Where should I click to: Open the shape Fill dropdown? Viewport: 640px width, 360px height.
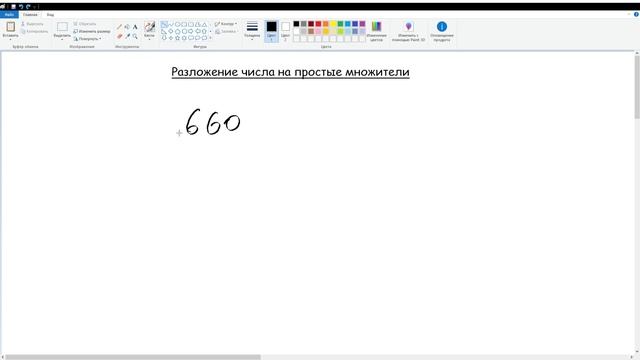(226, 31)
